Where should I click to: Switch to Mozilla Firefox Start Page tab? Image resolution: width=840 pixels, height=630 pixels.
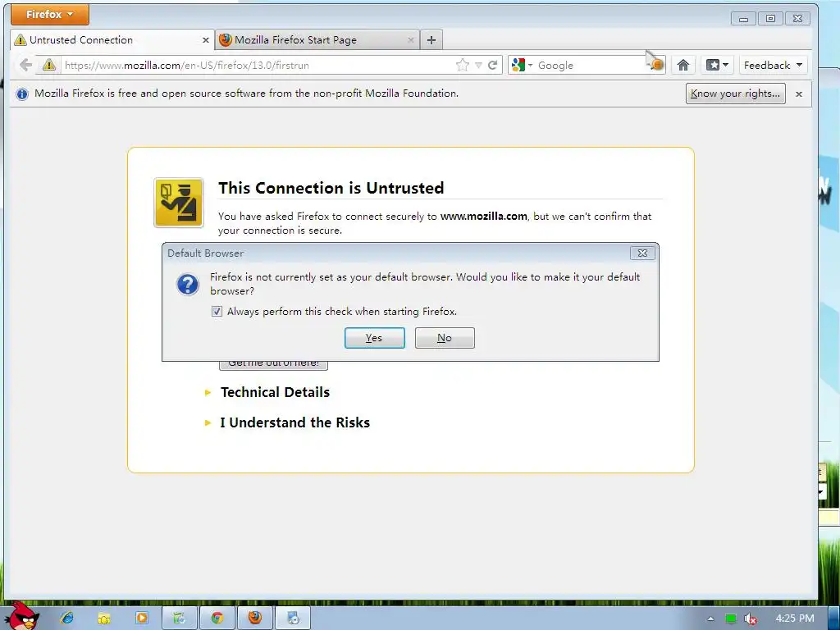point(317,40)
